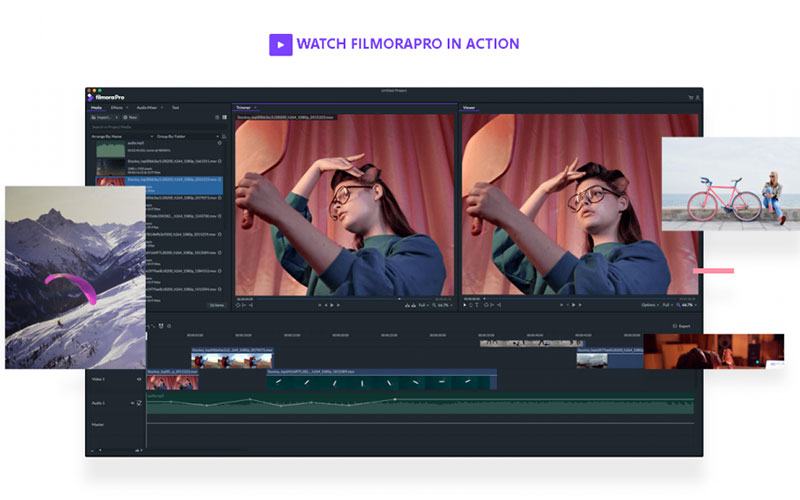Click the '10 items' count label
The image size is (800, 500).
(217, 305)
